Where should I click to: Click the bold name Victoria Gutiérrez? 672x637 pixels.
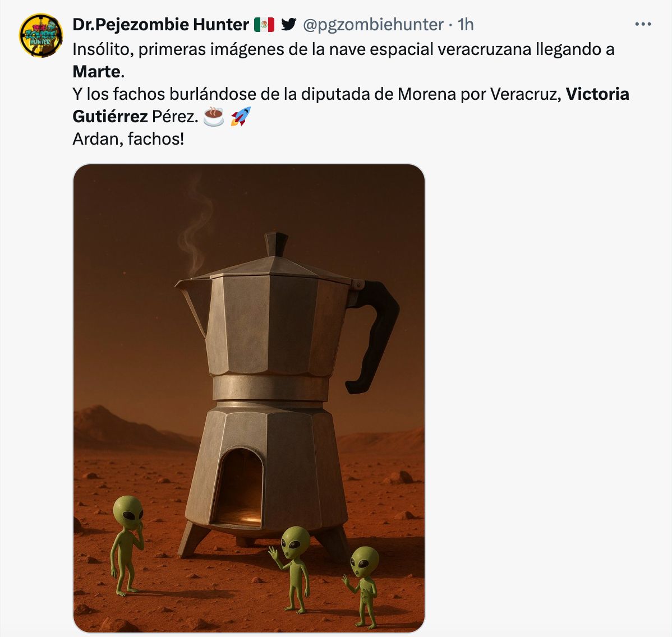click(351, 105)
